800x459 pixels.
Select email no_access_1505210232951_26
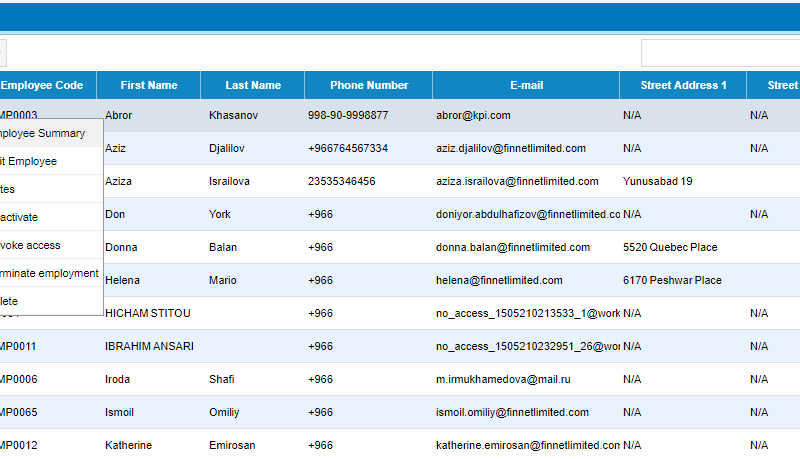coord(528,346)
